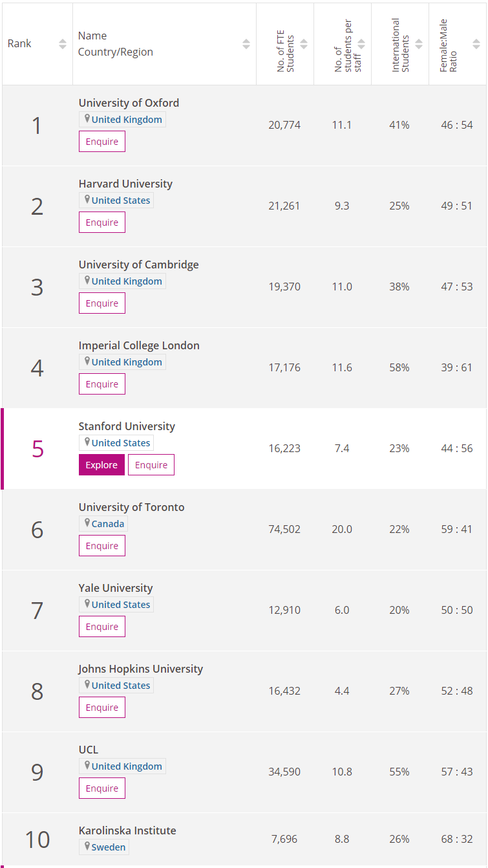Sort by Female:Male Ratio arrows
The image size is (488, 868).
coord(476,44)
